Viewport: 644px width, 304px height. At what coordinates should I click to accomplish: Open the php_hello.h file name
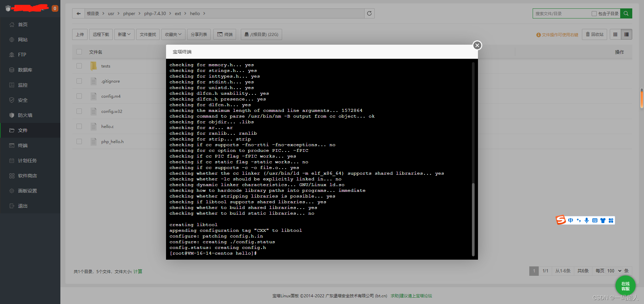click(112, 141)
